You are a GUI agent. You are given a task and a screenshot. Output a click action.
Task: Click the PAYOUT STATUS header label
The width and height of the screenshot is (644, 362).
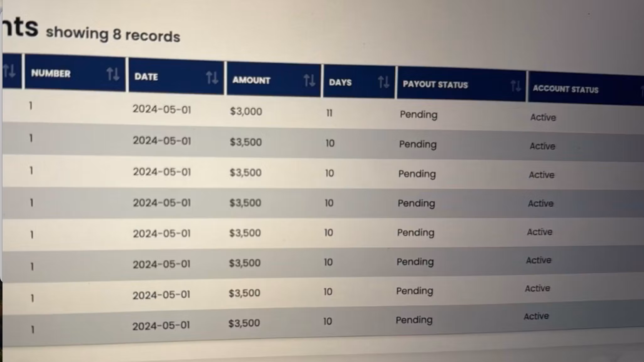435,85
